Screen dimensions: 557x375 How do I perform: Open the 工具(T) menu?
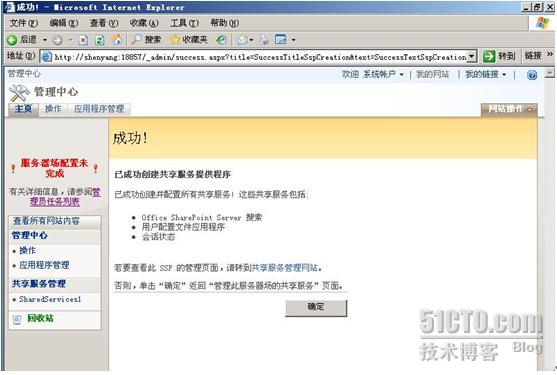click(x=184, y=23)
